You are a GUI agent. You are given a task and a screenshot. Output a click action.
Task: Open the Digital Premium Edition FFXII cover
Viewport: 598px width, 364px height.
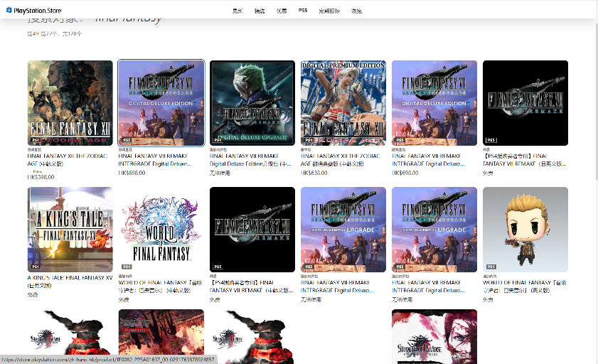(x=343, y=103)
